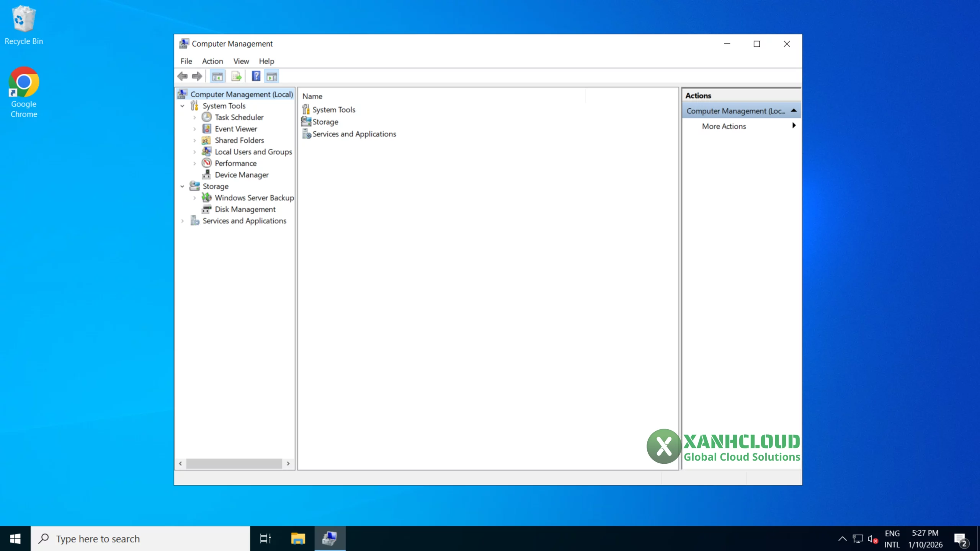Select Disk Management under Storage
The width and height of the screenshot is (980, 551).
(x=245, y=209)
